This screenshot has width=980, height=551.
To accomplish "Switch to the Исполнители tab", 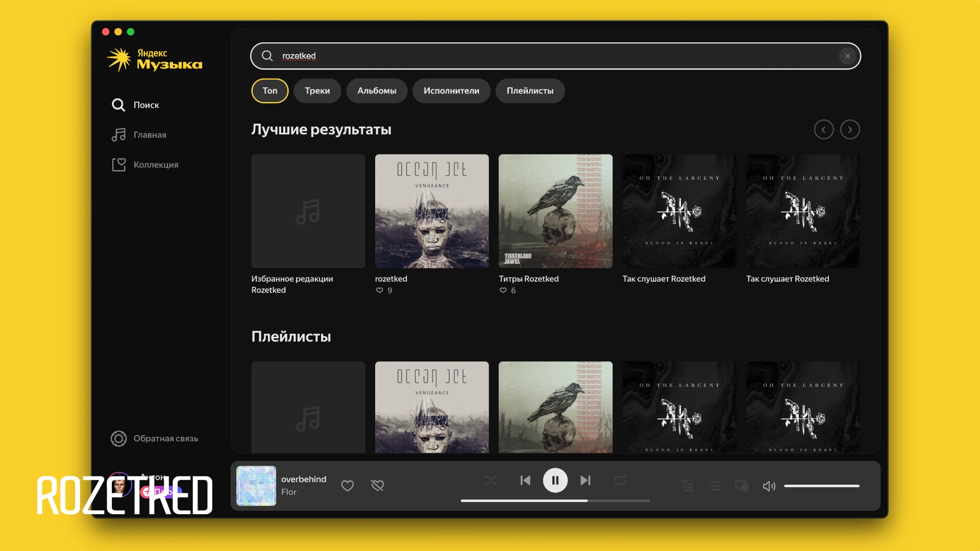I will click(451, 91).
